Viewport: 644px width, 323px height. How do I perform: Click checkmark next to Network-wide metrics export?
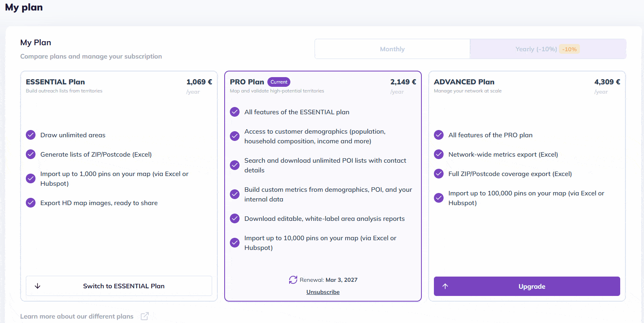point(439,154)
